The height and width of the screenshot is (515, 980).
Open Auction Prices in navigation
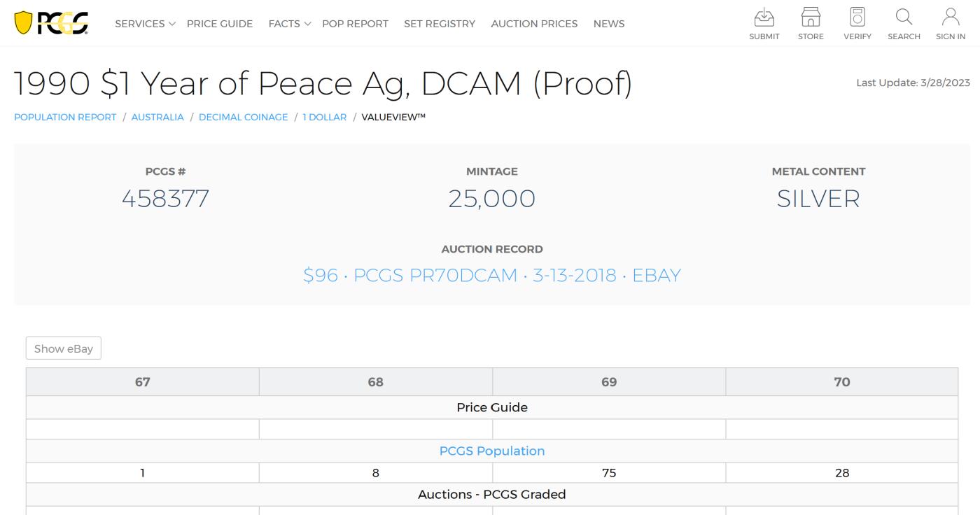click(x=534, y=24)
